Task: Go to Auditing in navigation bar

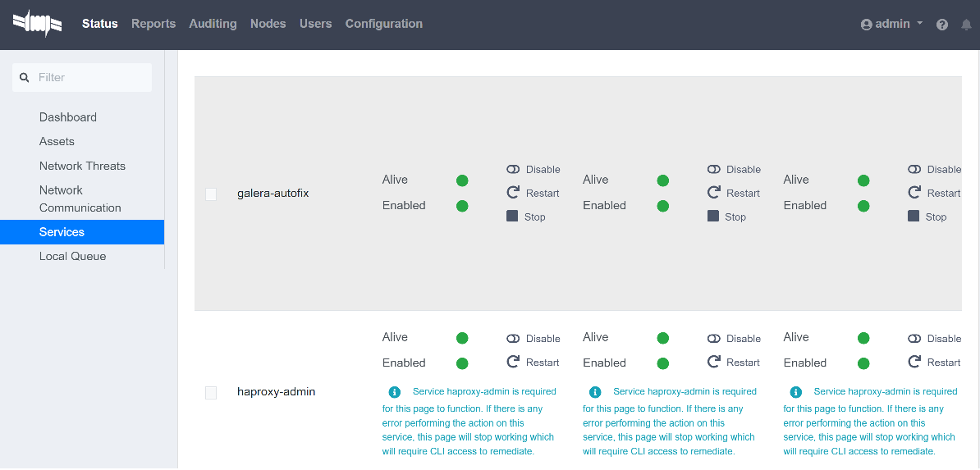Action: tap(213, 24)
